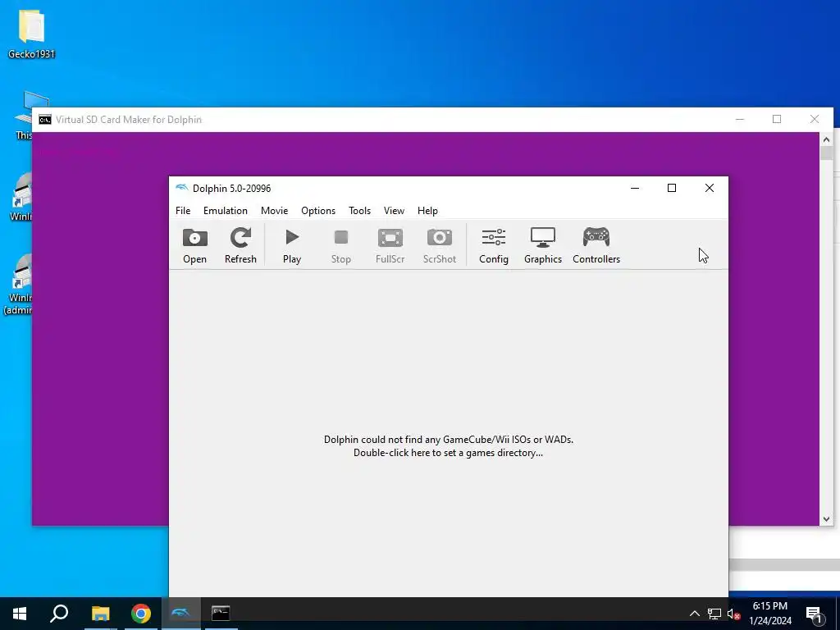The height and width of the screenshot is (630, 840).
Task: Minimize the Virtual SD Card Maker window
Action: pyautogui.click(x=740, y=119)
